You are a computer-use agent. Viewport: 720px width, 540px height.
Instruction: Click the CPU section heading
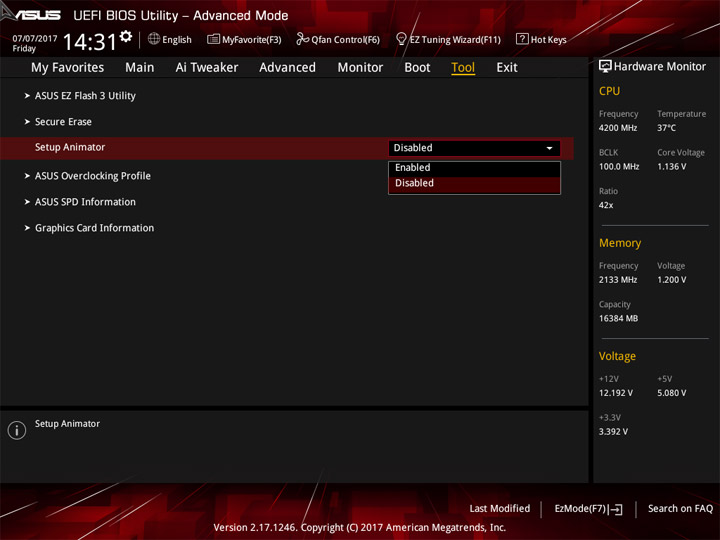click(x=609, y=91)
